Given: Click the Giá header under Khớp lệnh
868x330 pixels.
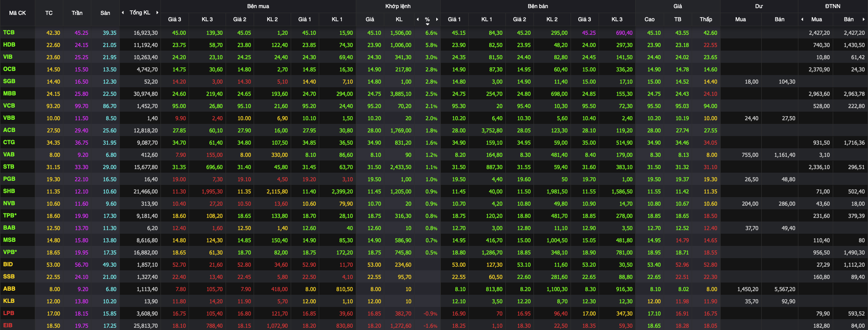Looking at the screenshot, I should [370, 19].
